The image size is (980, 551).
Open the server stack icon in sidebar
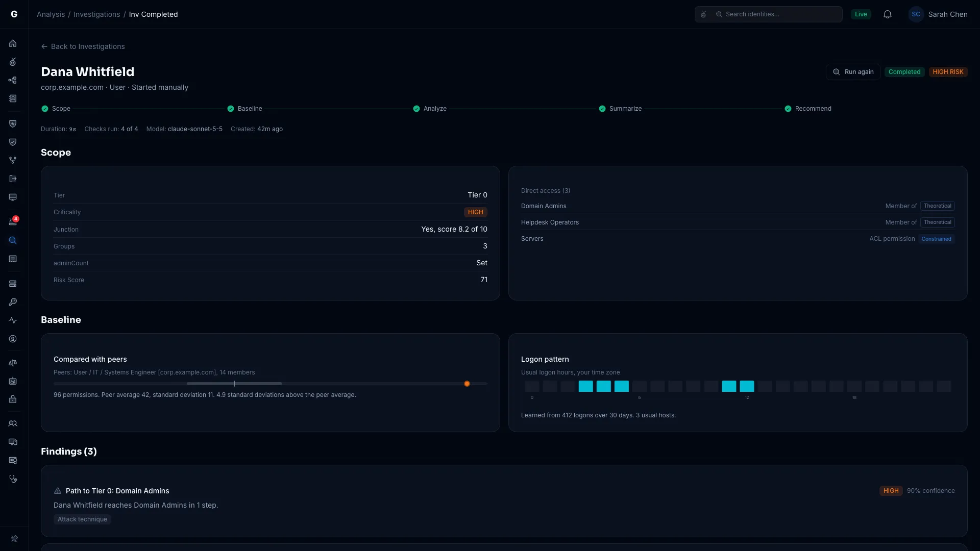[x=13, y=284]
